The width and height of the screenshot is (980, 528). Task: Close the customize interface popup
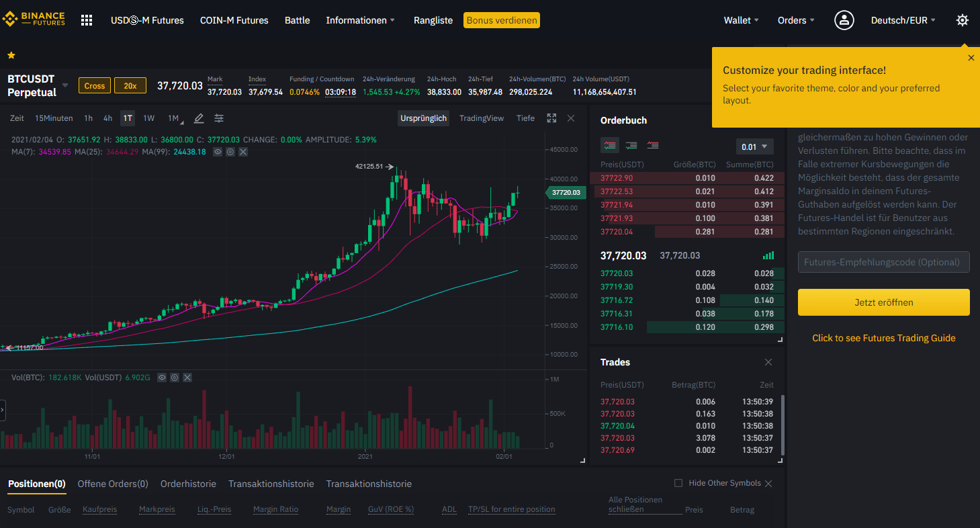point(971,58)
